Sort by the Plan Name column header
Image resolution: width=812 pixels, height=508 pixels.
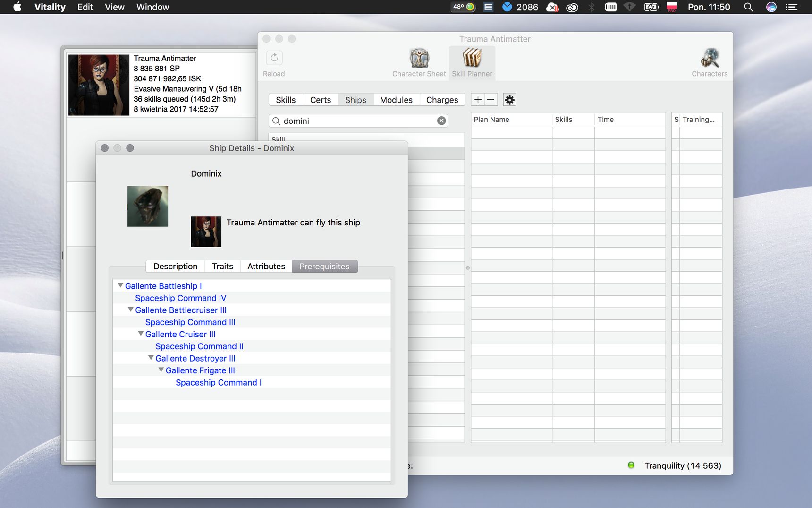click(511, 120)
